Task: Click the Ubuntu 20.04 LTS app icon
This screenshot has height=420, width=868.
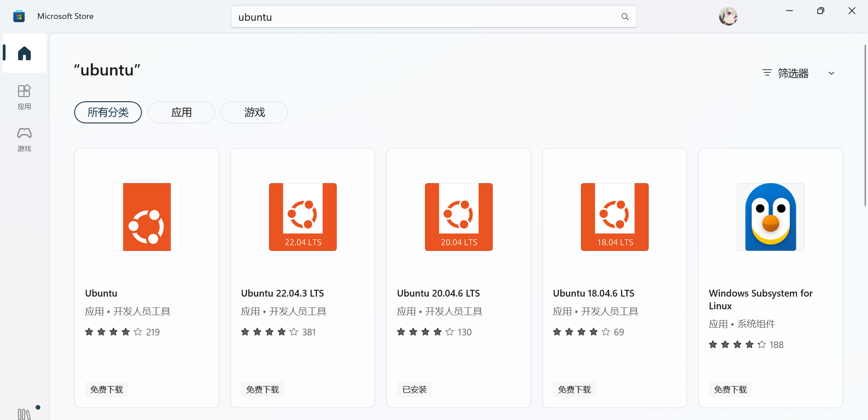Action: click(x=459, y=217)
